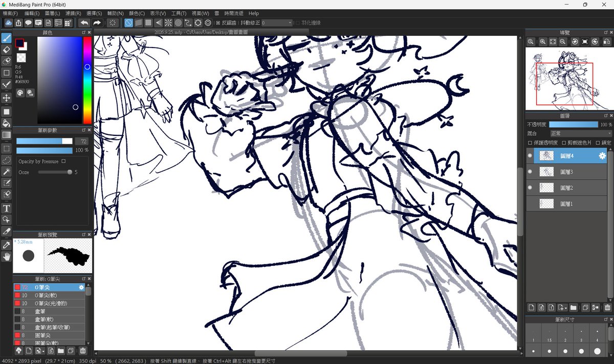Adjust the layer 不透明度 opacity slider

pyautogui.click(x=573, y=124)
